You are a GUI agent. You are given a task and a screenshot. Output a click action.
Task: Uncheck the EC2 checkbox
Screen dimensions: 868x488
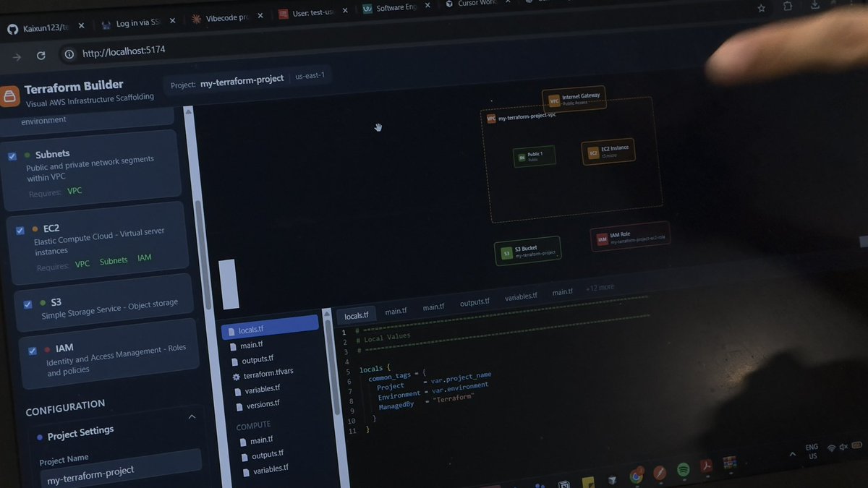click(20, 231)
